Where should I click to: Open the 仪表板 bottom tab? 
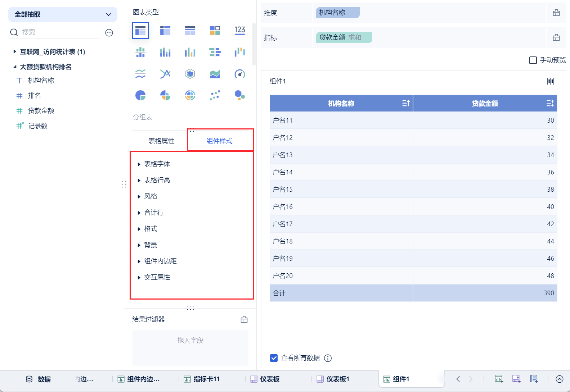(265, 379)
